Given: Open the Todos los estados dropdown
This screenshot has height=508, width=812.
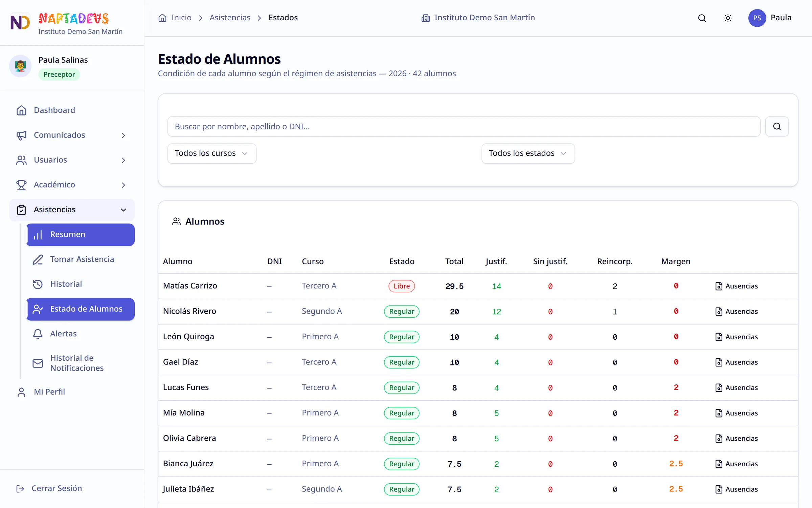Looking at the screenshot, I should (528, 153).
